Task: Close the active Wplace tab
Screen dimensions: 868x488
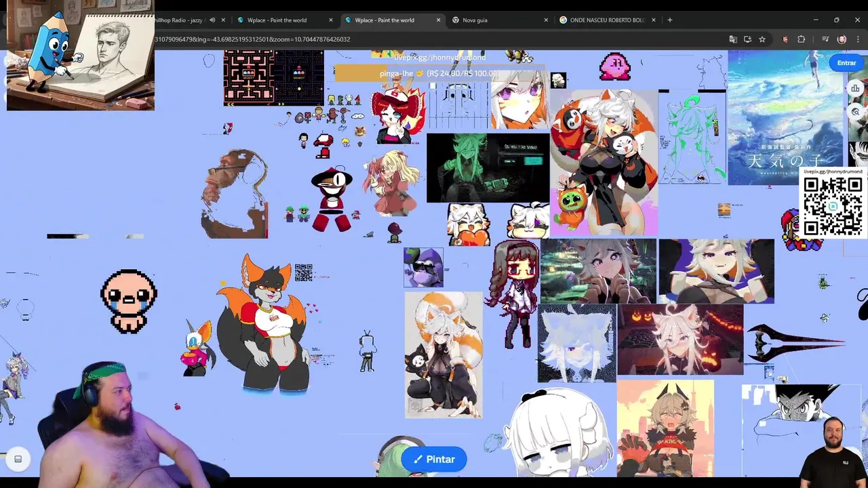Action: point(439,20)
